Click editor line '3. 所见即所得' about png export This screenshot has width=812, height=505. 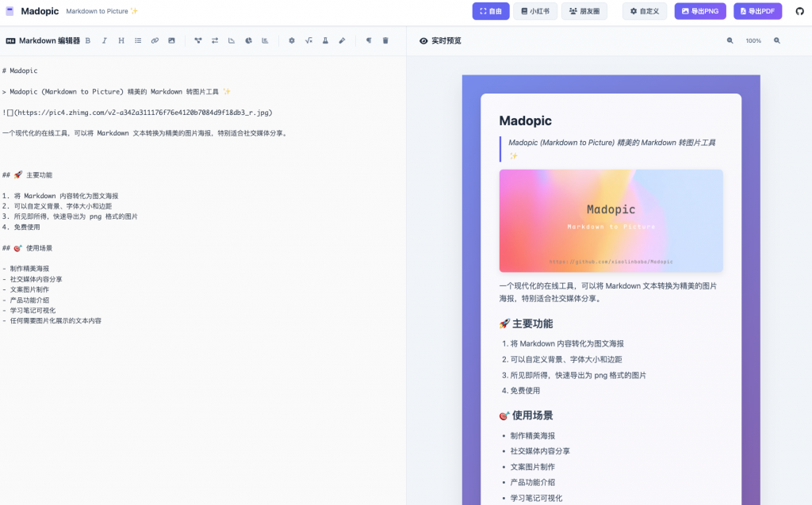[x=70, y=216]
